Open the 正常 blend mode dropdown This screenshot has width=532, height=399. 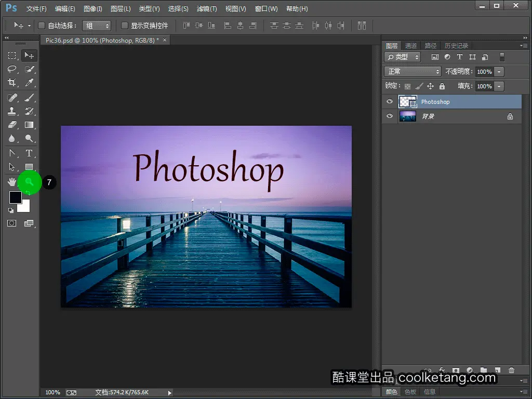(x=413, y=72)
